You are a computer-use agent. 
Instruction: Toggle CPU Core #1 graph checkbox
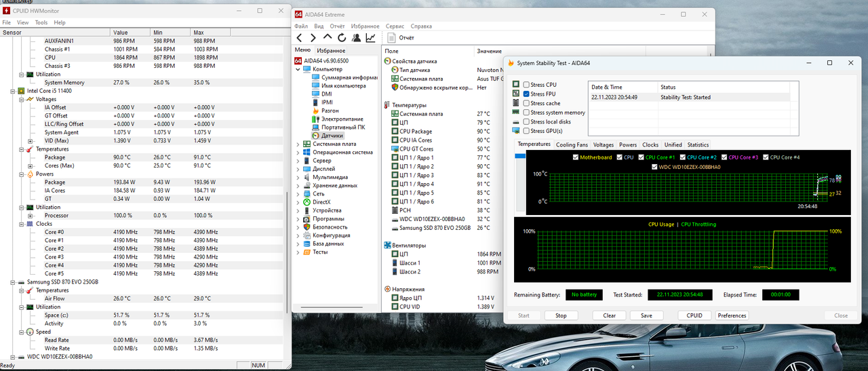click(x=642, y=157)
